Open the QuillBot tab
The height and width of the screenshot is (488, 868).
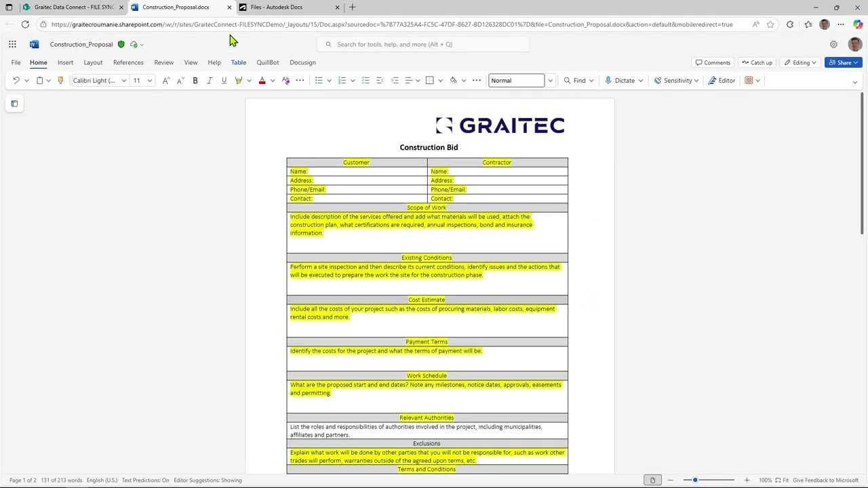click(x=268, y=62)
